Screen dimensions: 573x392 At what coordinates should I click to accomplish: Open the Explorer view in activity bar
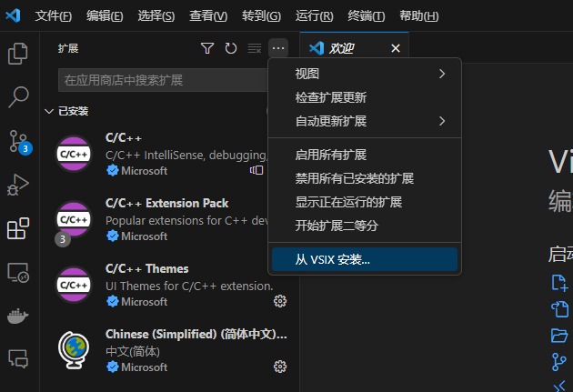[18, 54]
